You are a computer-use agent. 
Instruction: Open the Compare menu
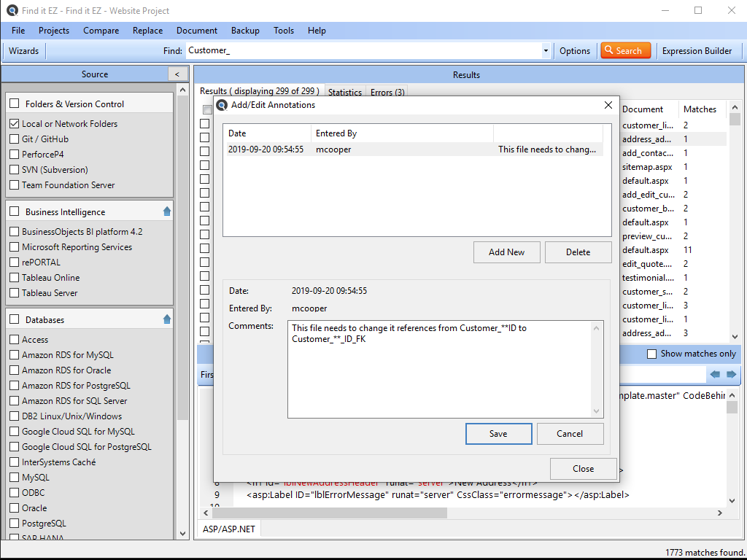[101, 31]
